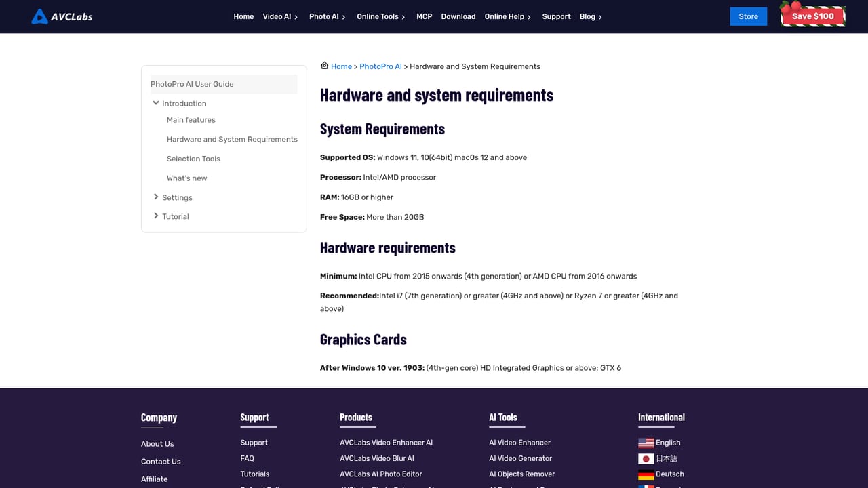Screen dimensions: 868x488
Task: Open Support in top navigation
Action: [x=556, y=16]
